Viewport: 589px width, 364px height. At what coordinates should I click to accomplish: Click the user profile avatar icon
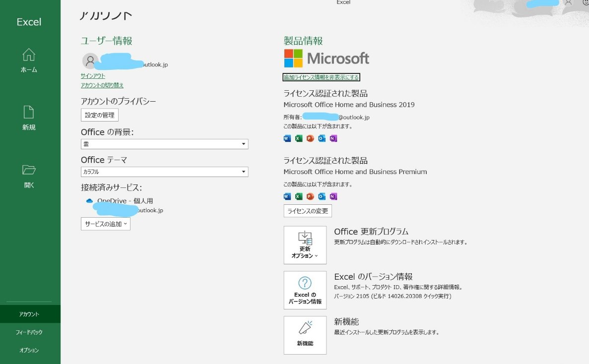click(x=90, y=61)
